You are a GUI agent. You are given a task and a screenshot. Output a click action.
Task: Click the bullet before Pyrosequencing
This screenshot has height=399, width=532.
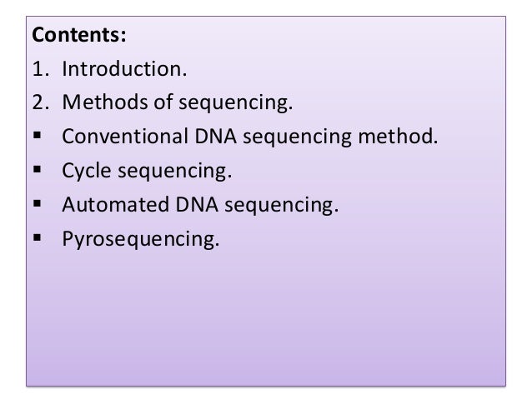tap(38, 237)
